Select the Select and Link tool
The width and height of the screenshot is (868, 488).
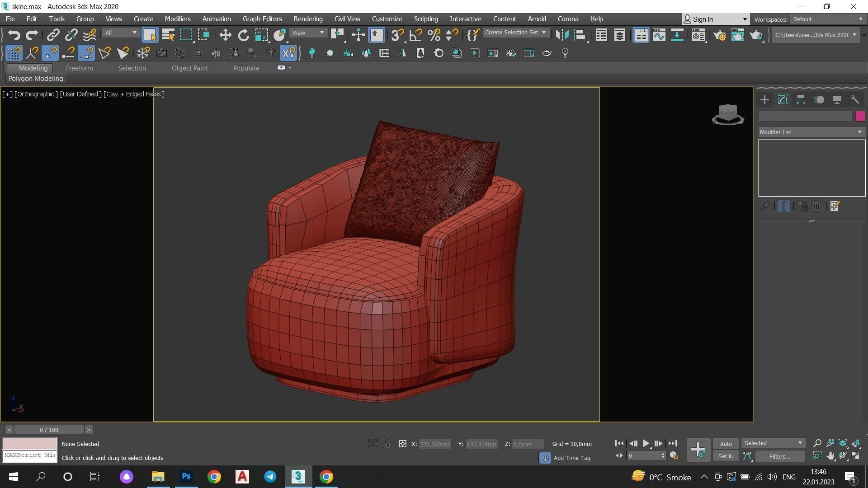53,35
